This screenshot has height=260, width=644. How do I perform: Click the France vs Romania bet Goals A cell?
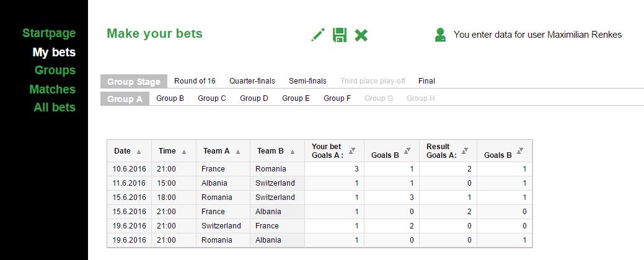coord(333,169)
